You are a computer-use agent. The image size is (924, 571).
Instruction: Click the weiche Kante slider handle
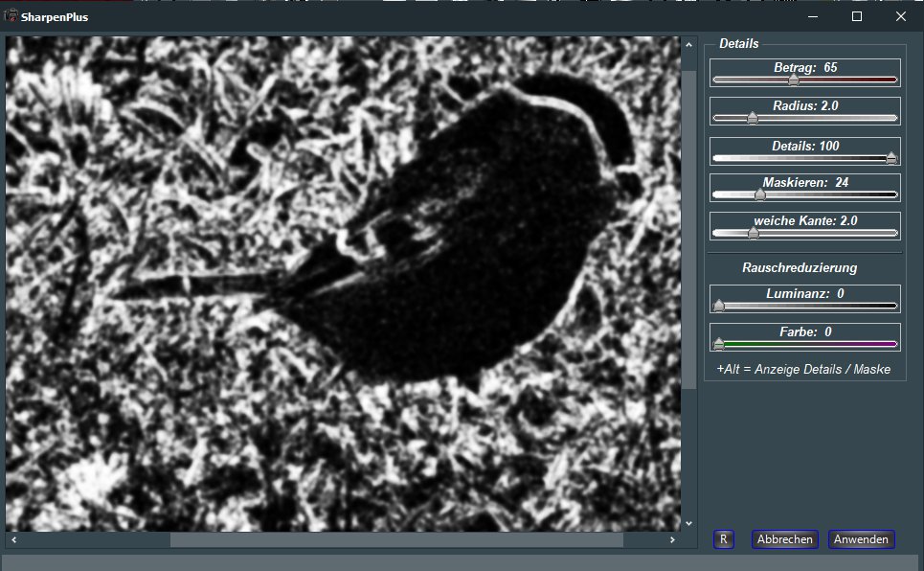coord(753,233)
